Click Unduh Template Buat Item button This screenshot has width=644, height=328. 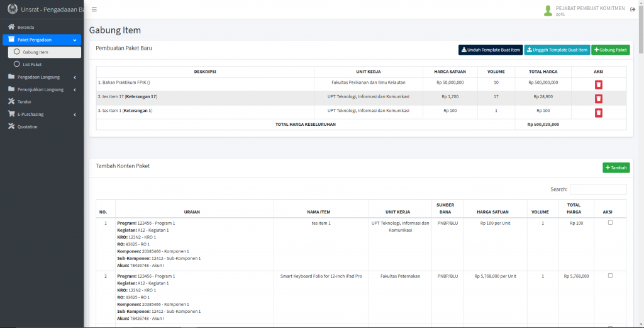[491, 50]
